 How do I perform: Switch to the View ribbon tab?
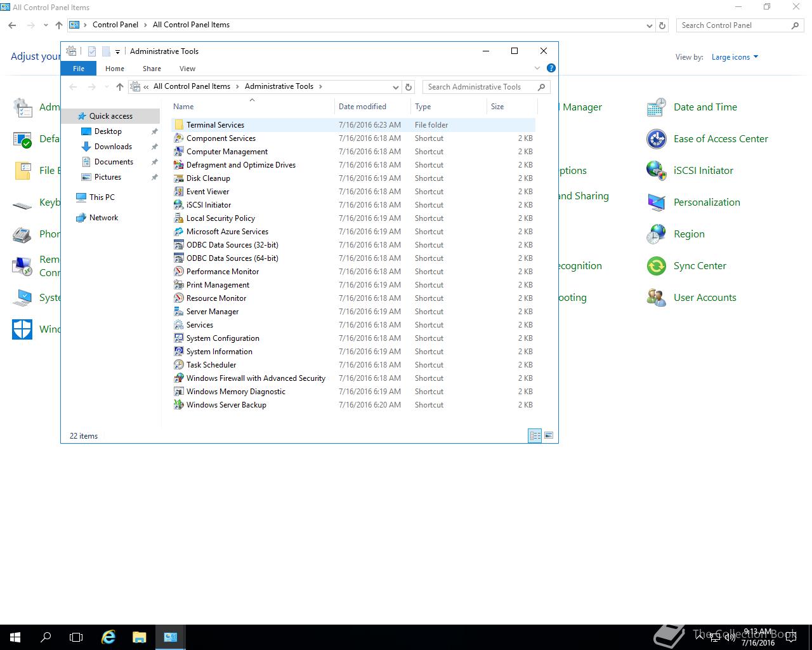[187, 69]
